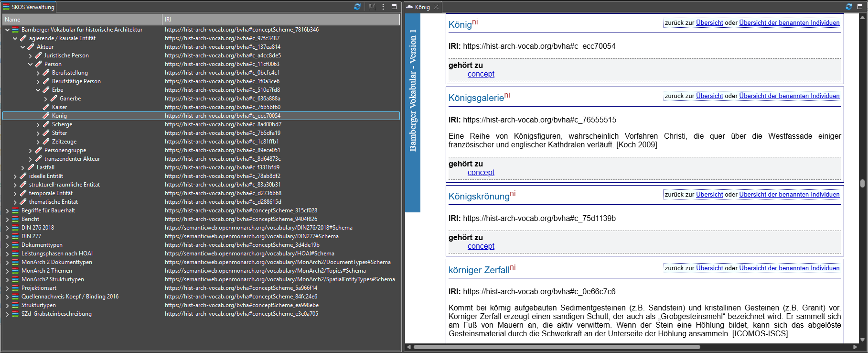Image resolution: width=868 pixels, height=353 pixels.
Task: Click the scheme icon beside Strukturtypen
Action: coord(15,305)
